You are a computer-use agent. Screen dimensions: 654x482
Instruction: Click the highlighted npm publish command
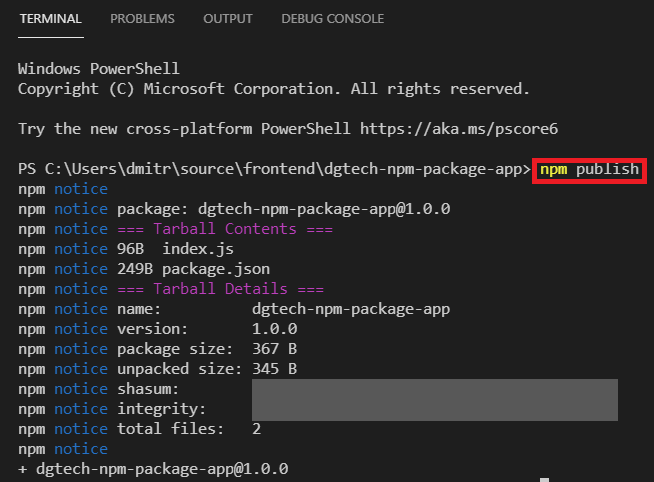pyautogui.click(x=589, y=169)
